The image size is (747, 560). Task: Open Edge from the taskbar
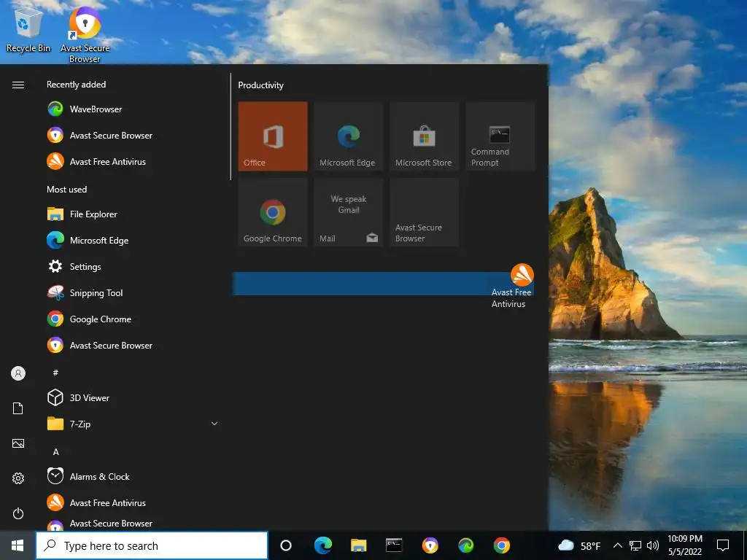(322, 545)
